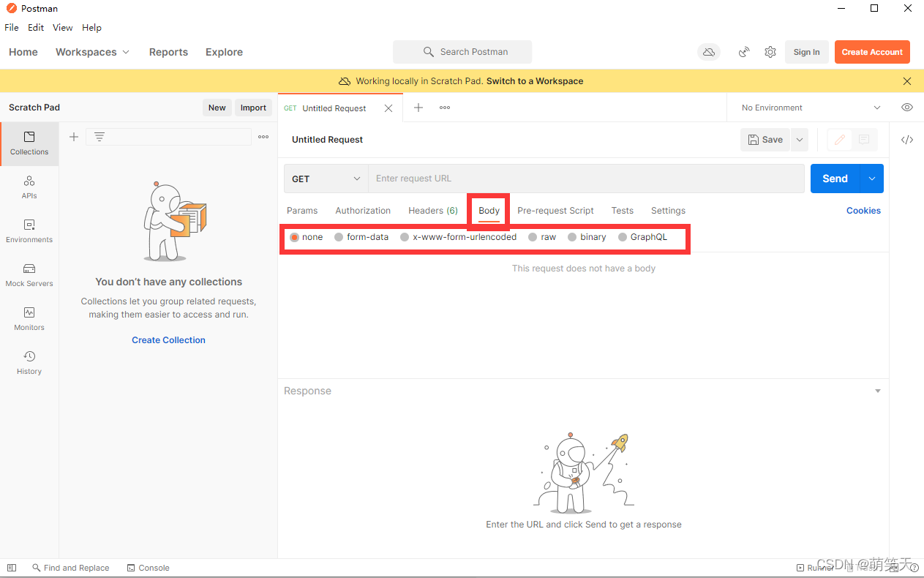
Task: Click the comments icon next to pencil
Action: tap(864, 140)
